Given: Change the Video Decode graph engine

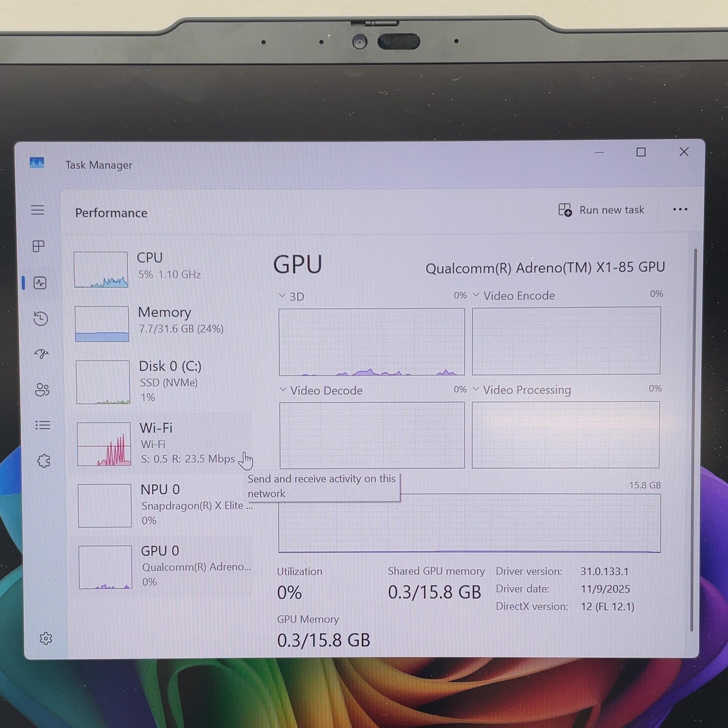Looking at the screenshot, I should pyautogui.click(x=321, y=390).
